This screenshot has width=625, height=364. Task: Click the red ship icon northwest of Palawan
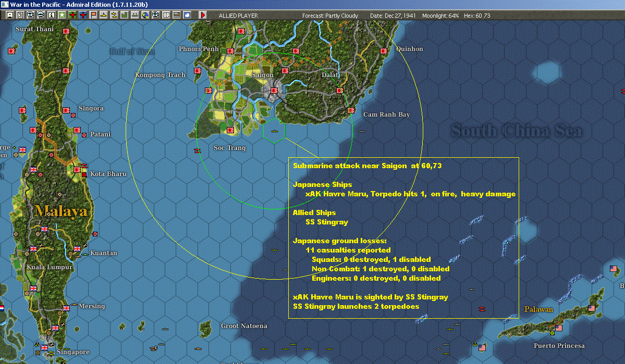[x=482, y=309]
